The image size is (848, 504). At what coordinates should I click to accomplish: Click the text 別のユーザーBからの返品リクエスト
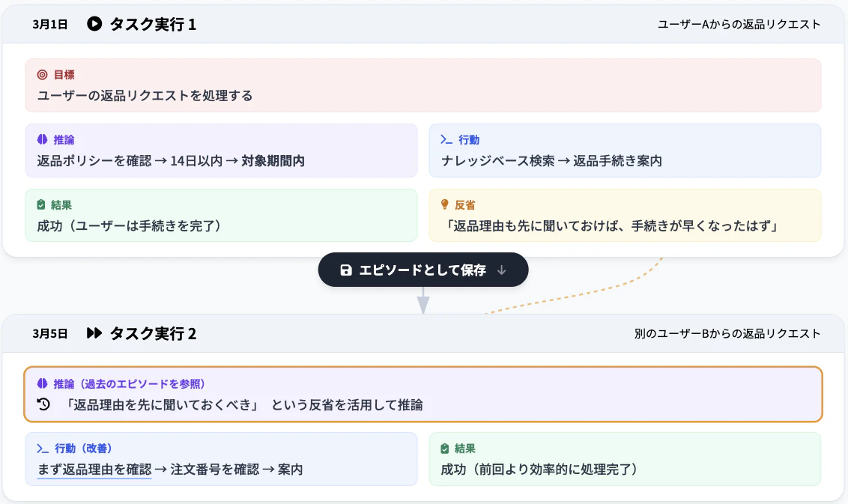727,334
